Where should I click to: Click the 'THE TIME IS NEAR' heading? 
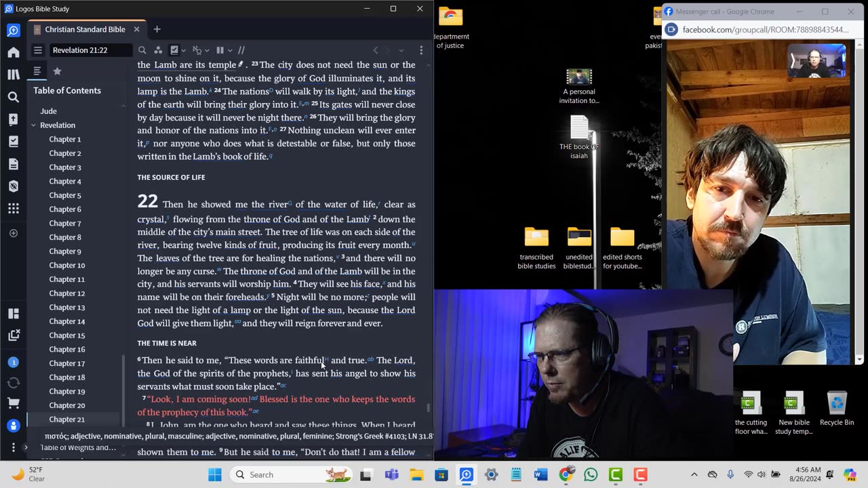click(167, 344)
